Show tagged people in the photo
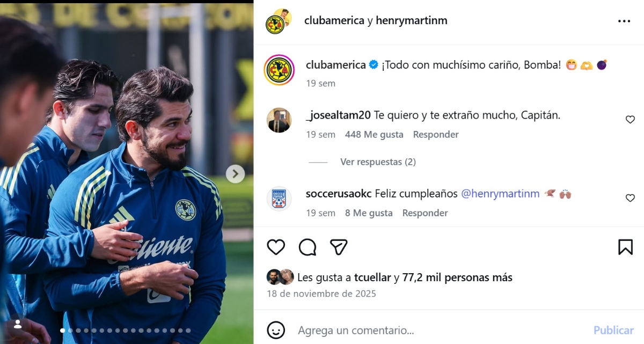Image resolution: width=644 pixels, height=344 pixels. (x=18, y=324)
